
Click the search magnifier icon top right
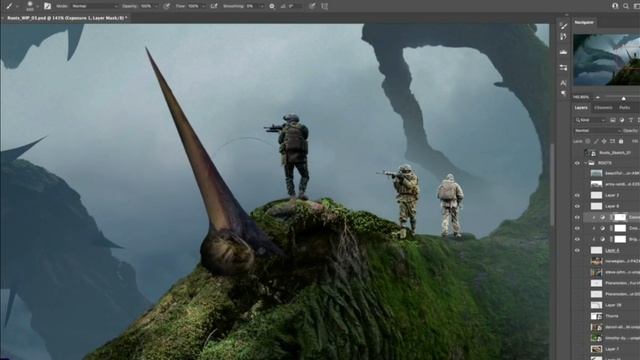[626, 6]
